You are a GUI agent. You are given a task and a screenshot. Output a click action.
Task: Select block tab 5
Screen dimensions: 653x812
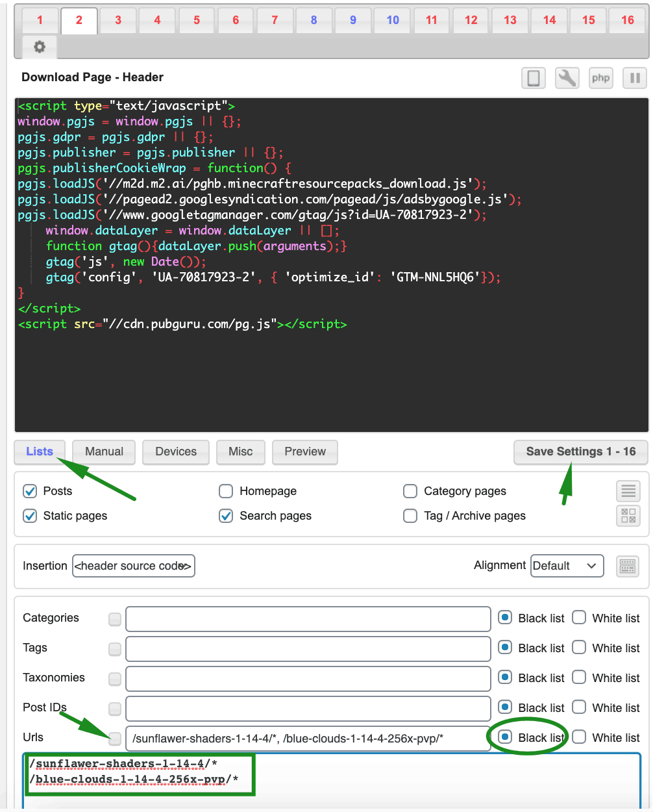pos(197,20)
